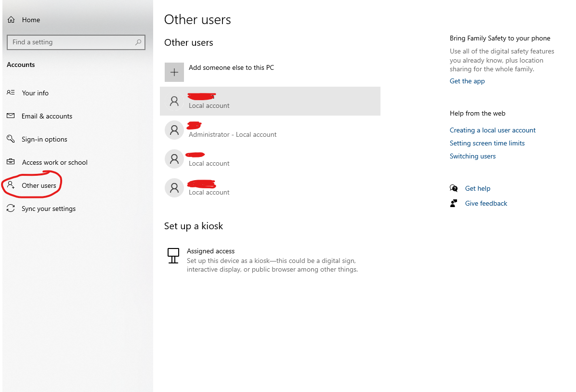The image size is (576, 392).
Task: Select Access work or school
Action: click(x=54, y=162)
